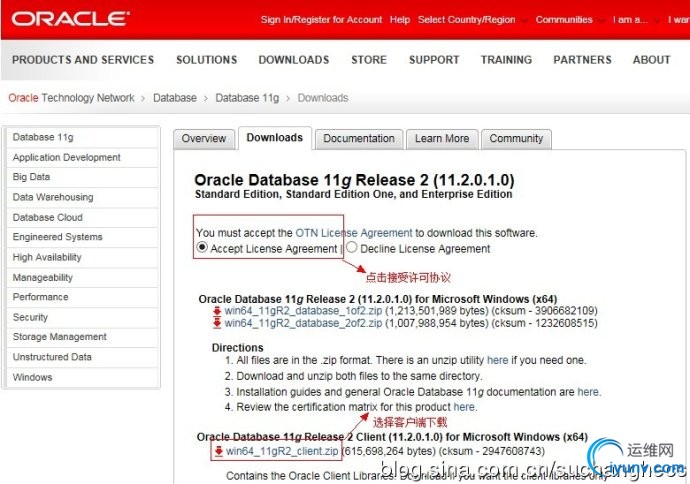Screen dimensions: 690x484
Task: Click 'here' link for unzip utility
Action: point(497,360)
